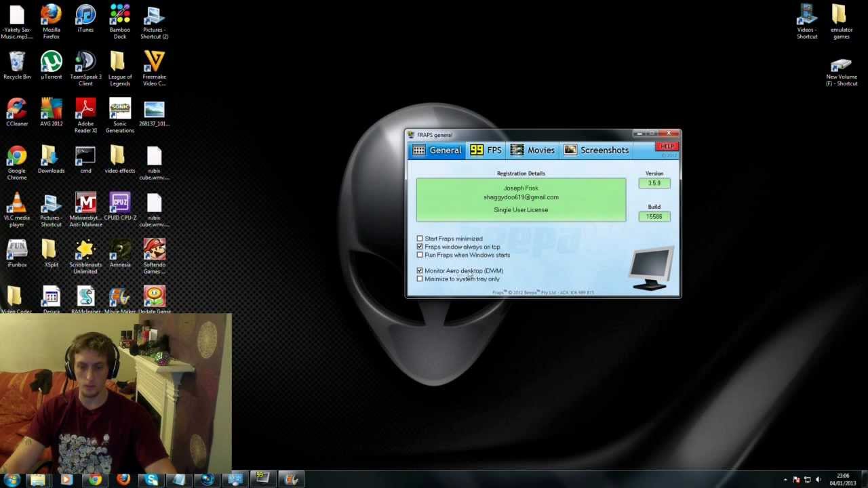
Task: Select the Adobe Reader XI icon
Action: (x=85, y=115)
